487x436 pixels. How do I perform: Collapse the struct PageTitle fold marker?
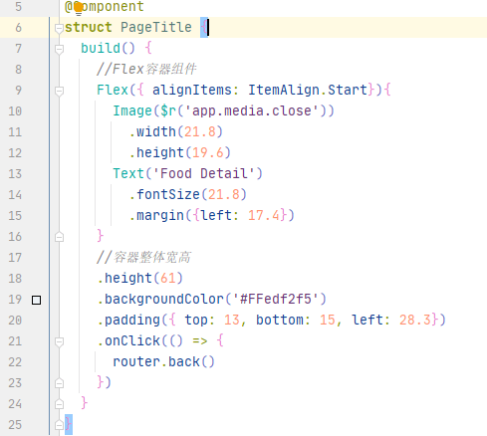[x=59, y=29]
